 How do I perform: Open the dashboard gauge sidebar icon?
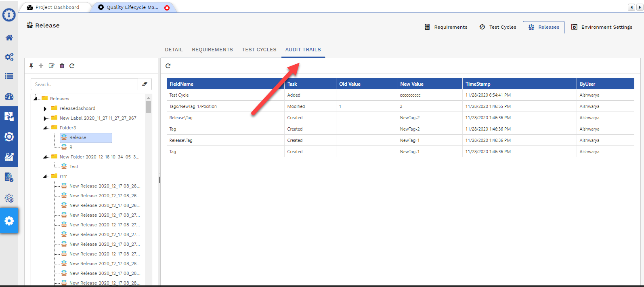pyautogui.click(x=9, y=97)
